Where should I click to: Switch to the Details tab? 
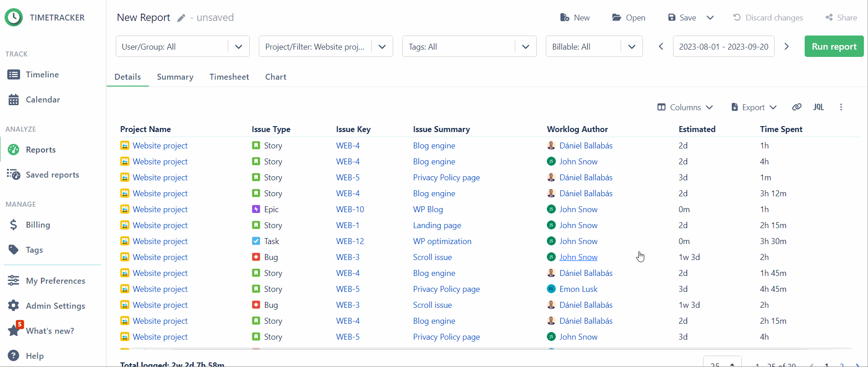pos(128,77)
